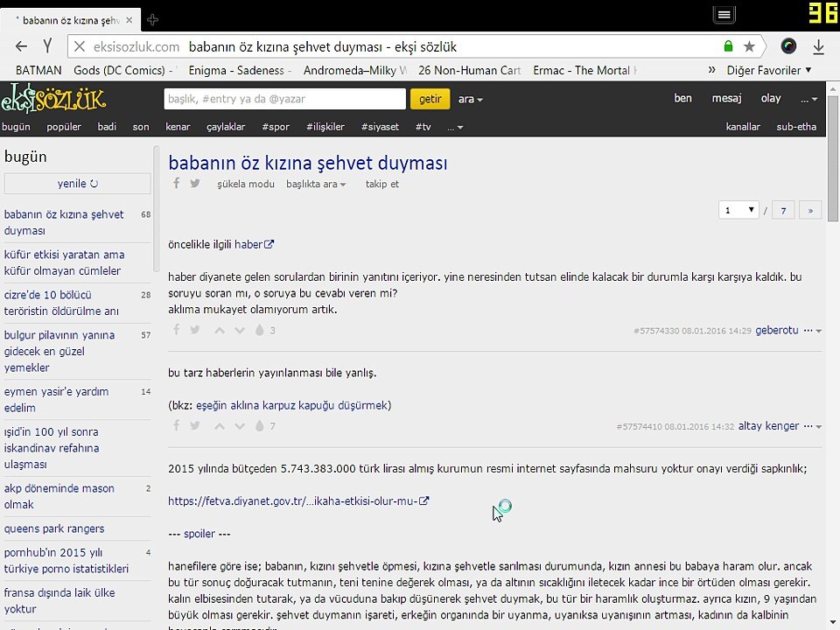This screenshot has height=630, width=840.
Task: Downvote altay kenger's entry
Action: pyautogui.click(x=240, y=426)
